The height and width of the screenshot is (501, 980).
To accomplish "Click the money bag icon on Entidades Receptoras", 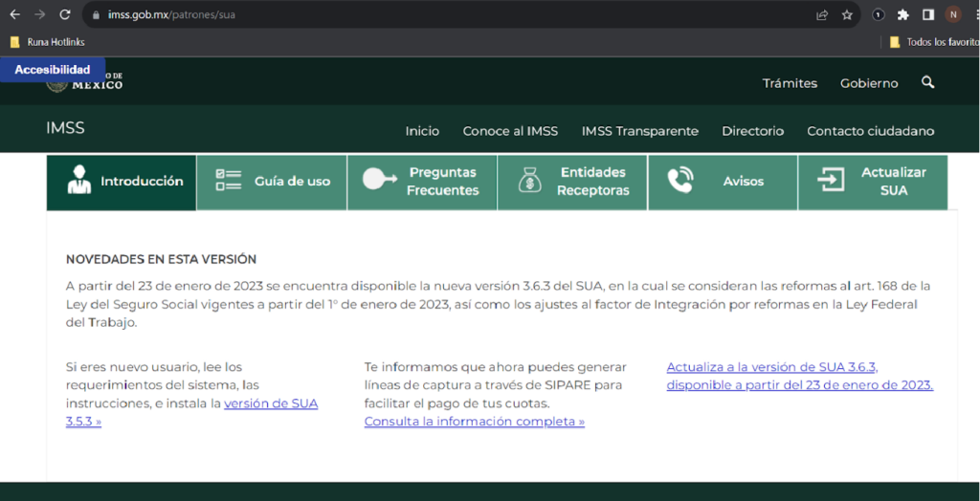I will click(x=530, y=181).
